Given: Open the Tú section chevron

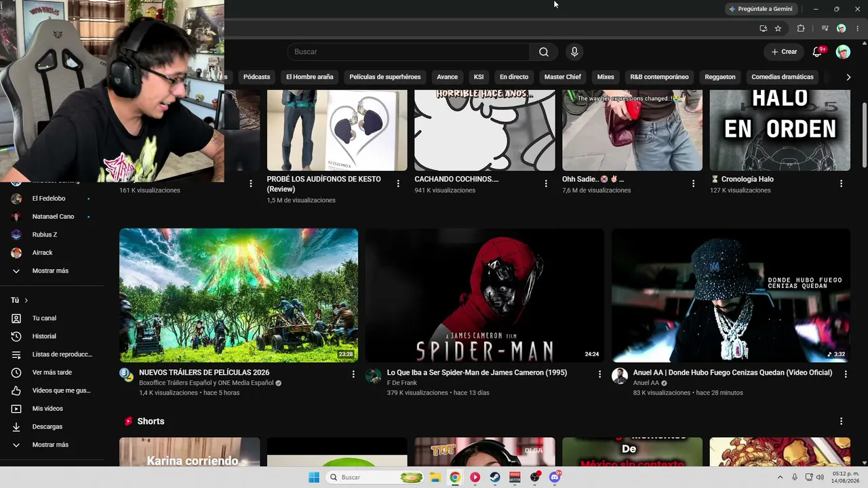Looking at the screenshot, I should click(x=26, y=300).
